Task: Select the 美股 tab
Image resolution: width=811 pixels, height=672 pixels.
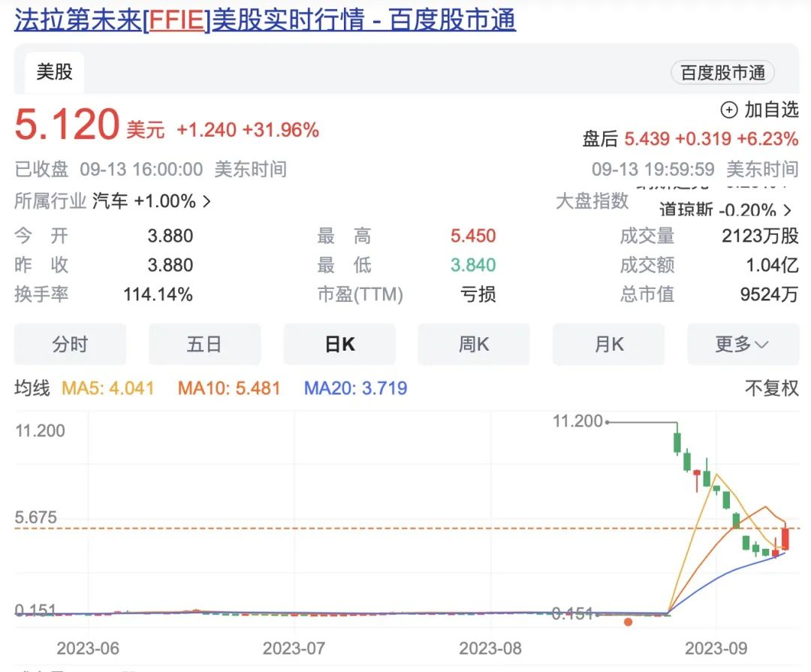Action: pos(54,72)
